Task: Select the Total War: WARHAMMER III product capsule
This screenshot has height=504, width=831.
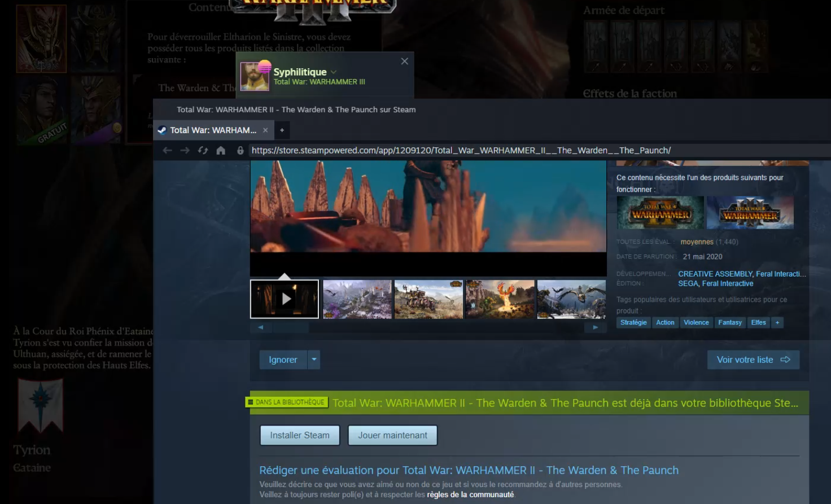Action: click(x=750, y=213)
